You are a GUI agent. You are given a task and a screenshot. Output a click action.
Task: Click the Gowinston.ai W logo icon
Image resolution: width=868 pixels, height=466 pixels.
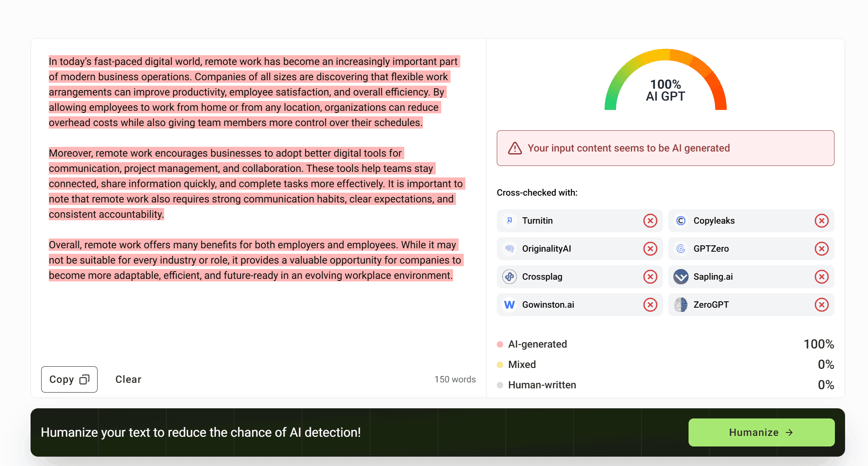click(510, 305)
